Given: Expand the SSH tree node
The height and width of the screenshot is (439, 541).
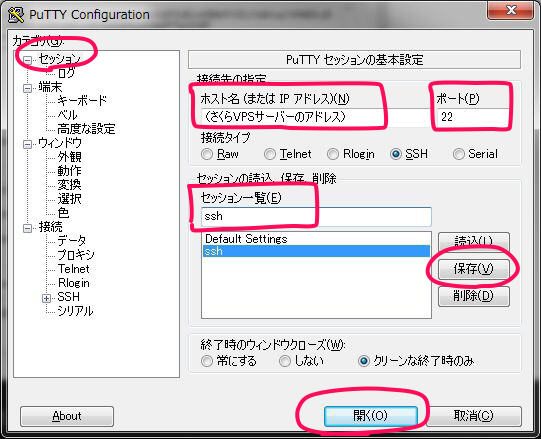Looking at the screenshot, I should 46,298.
